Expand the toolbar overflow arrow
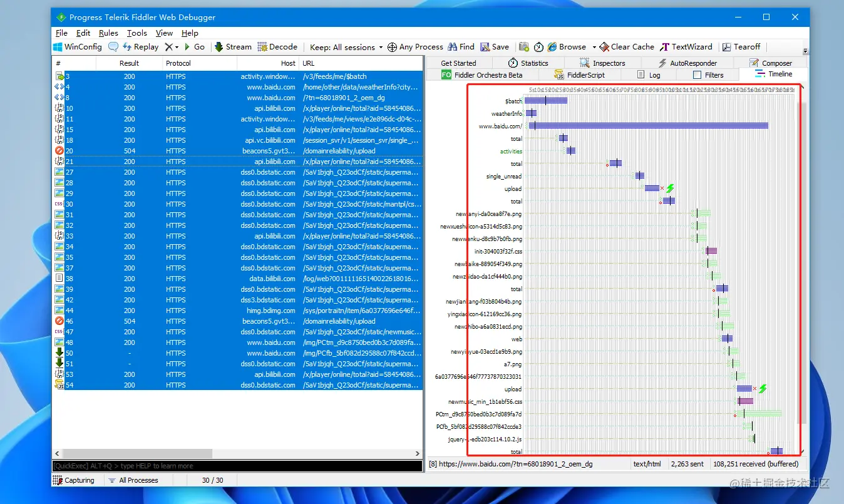844x504 pixels. (805, 51)
